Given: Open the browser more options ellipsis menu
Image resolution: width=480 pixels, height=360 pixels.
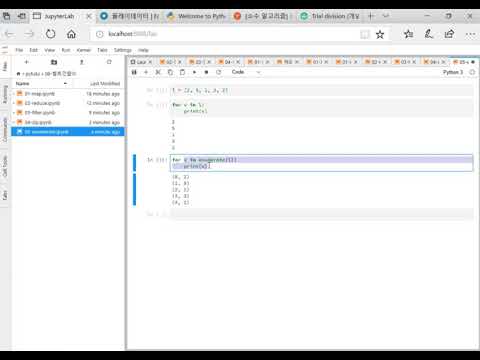Looking at the screenshot, I should [470, 34].
